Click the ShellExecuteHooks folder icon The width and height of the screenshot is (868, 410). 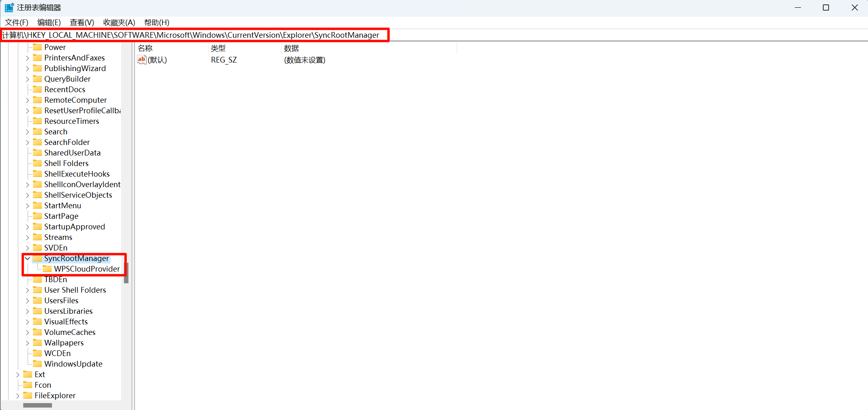37,174
